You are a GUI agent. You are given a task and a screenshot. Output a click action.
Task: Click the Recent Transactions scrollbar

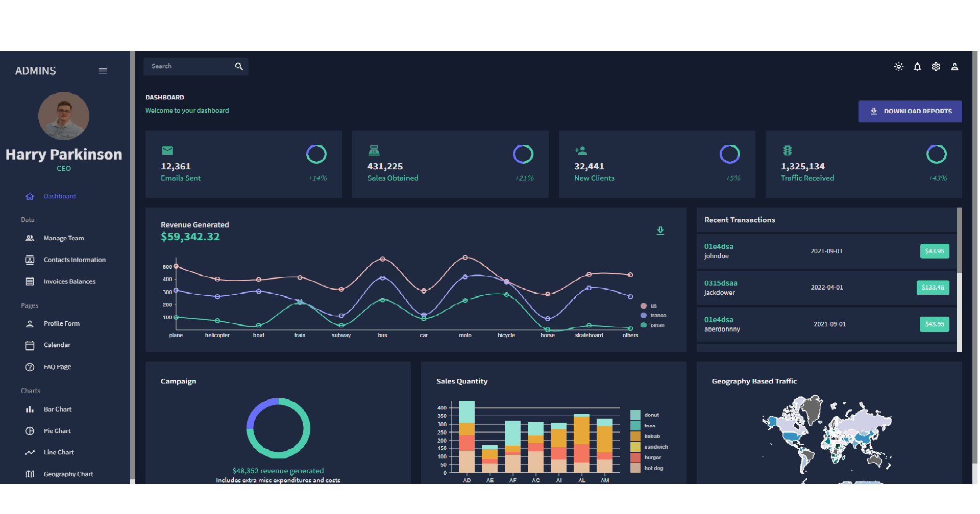coord(959,241)
